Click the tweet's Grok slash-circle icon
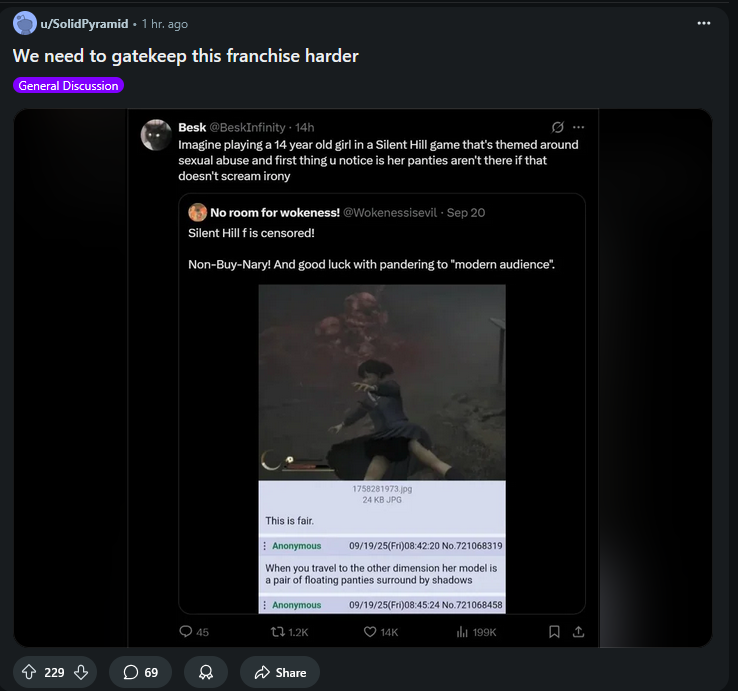The height and width of the screenshot is (691, 738). click(558, 127)
